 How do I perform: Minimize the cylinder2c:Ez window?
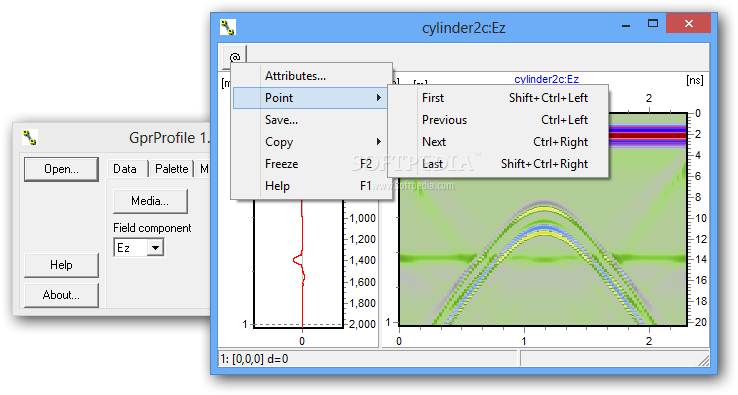(x=626, y=26)
